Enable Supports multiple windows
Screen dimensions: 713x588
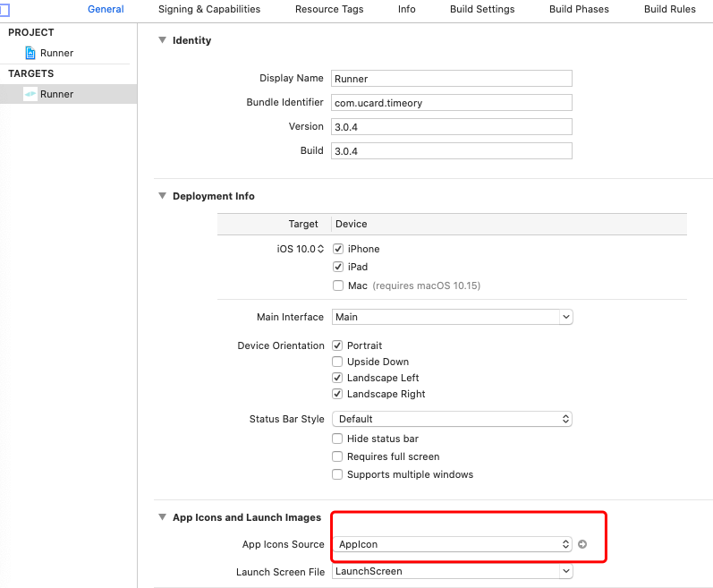tap(337, 474)
